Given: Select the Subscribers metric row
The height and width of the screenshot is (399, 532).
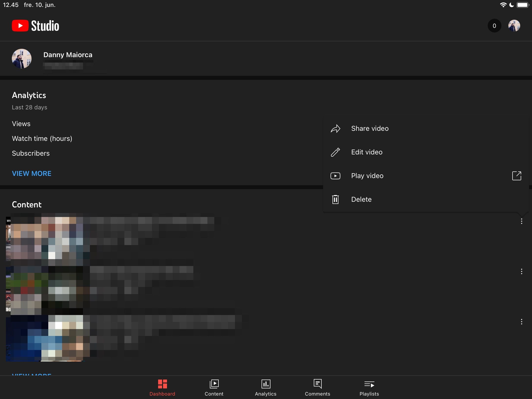Looking at the screenshot, I should coord(31,153).
